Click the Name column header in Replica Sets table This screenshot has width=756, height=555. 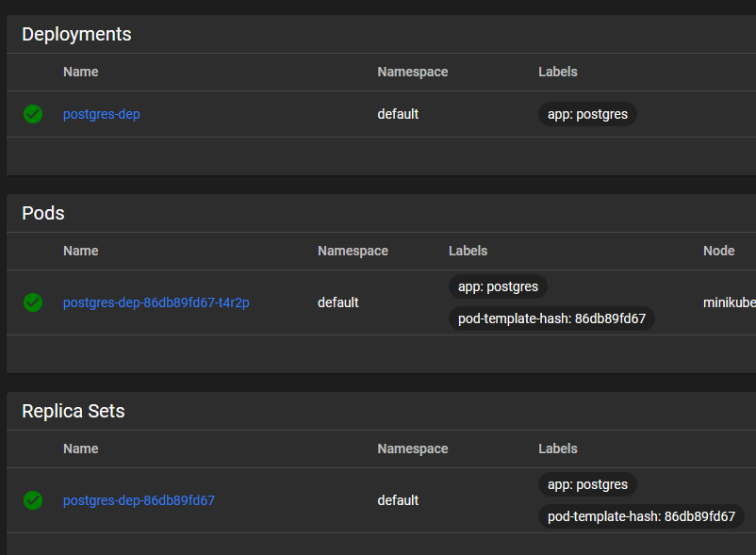[x=81, y=449]
